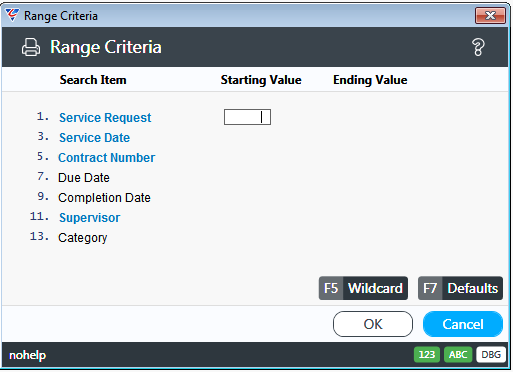Open help with the question mark icon
The height and width of the screenshot is (372, 513).
click(478, 47)
